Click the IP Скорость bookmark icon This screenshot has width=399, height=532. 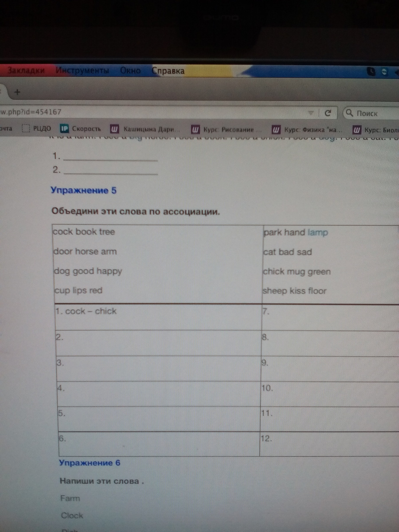(64, 129)
